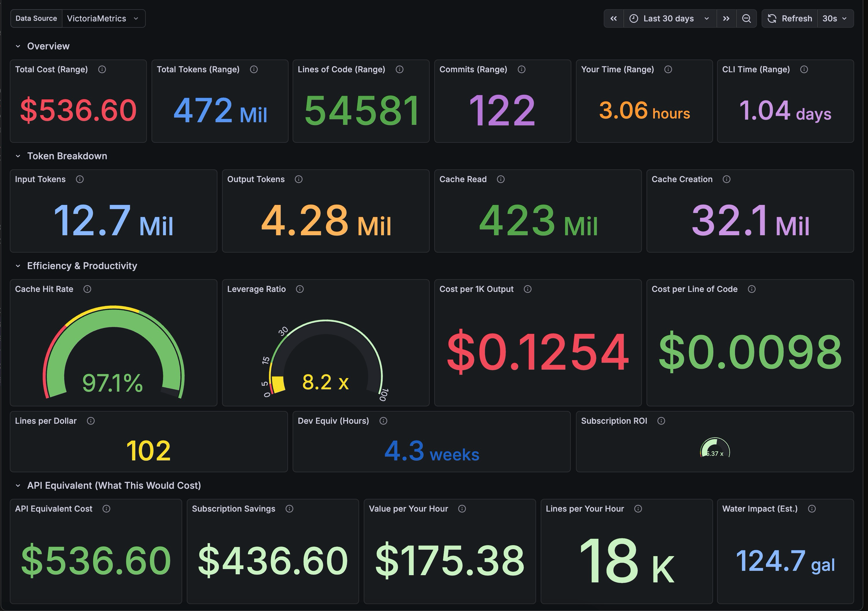Collapse the Token Breakdown row
The image size is (868, 611).
pyautogui.click(x=18, y=157)
